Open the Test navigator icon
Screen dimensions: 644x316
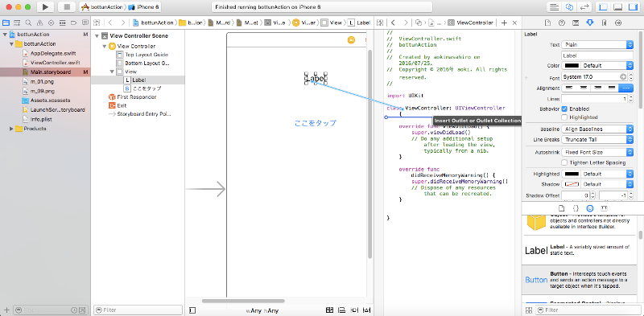coord(51,23)
